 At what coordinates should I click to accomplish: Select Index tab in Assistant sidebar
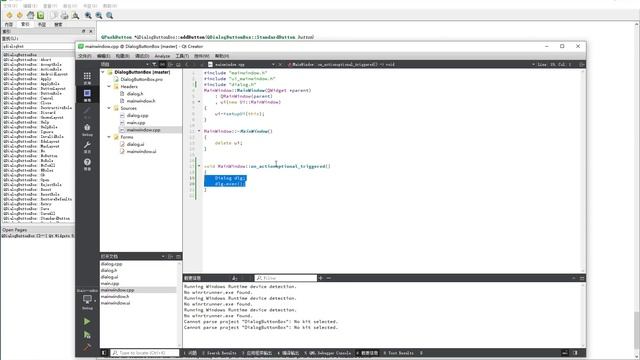click(25, 24)
